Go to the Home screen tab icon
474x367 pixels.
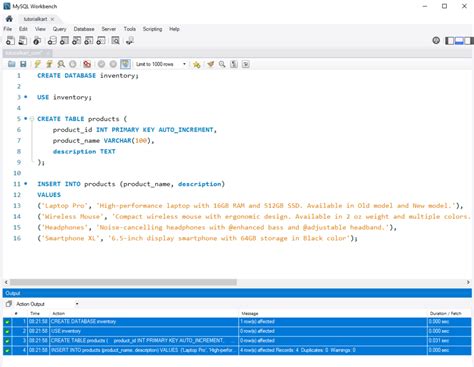(9, 19)
